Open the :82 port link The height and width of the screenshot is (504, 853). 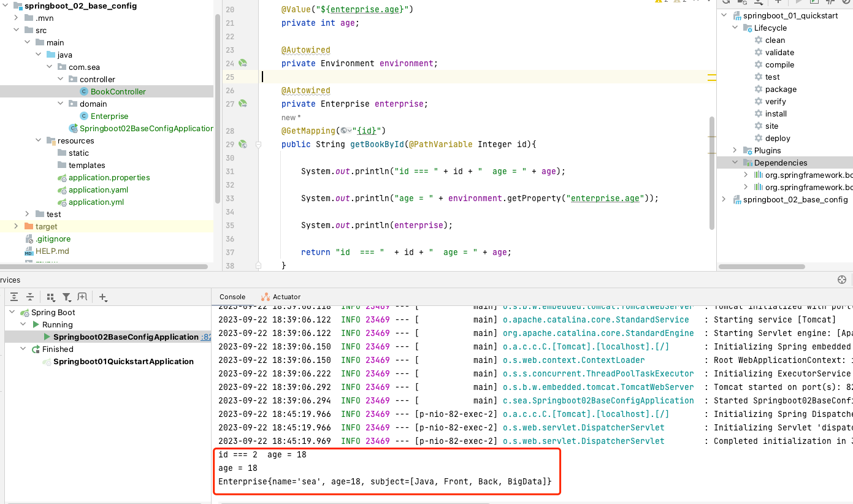(207, 337)
